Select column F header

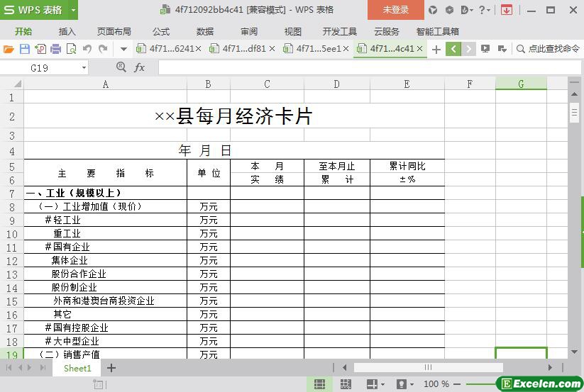point(470,84)
